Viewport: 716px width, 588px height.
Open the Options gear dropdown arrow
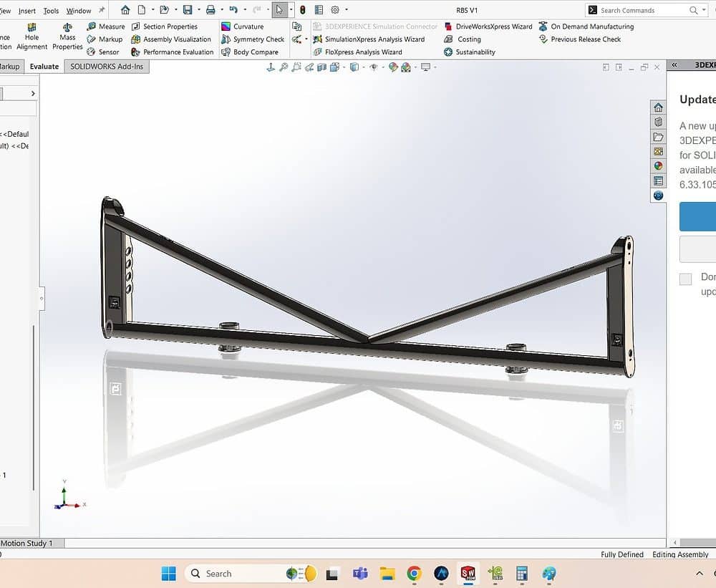(x=346, y=9)
